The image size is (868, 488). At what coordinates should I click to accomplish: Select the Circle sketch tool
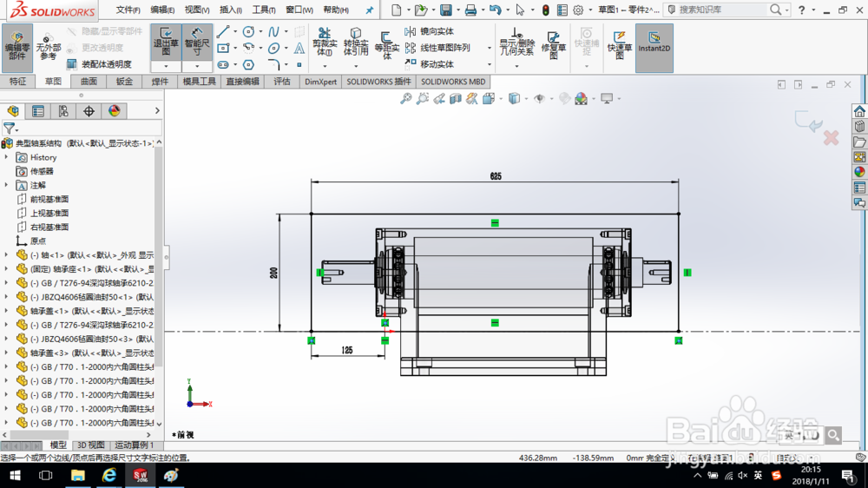pos(248,32)
